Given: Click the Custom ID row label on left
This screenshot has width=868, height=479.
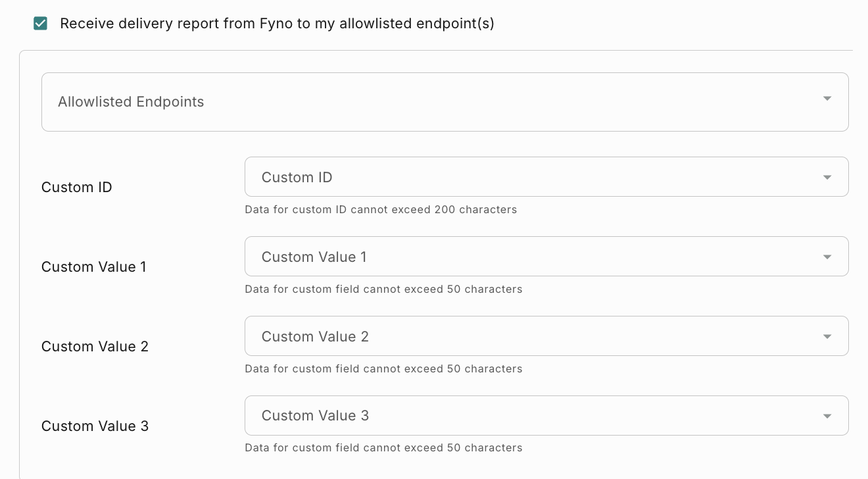Looking at the screenshot, I should 77,188.
